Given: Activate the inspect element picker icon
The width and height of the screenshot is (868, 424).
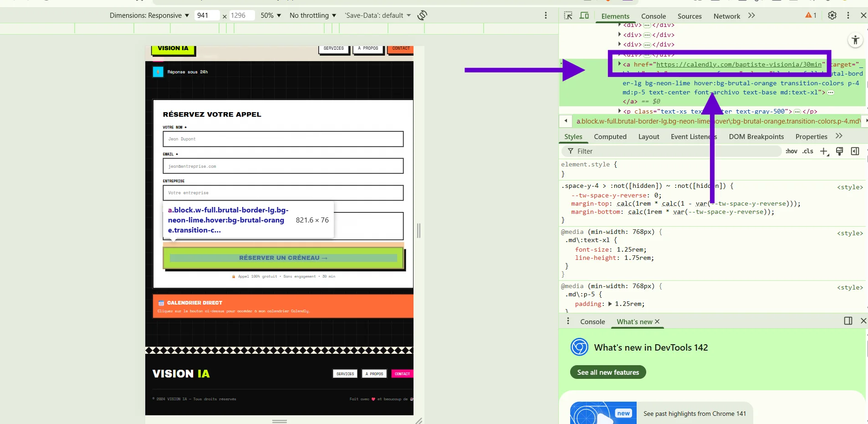Looking at the screenshot, I should (x=568, y=16).
